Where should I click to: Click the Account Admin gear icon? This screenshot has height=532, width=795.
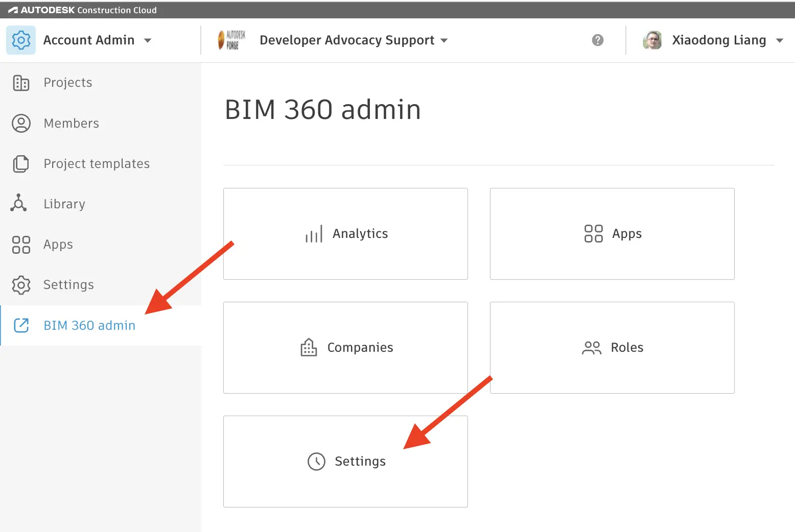(x=21, y=40)
